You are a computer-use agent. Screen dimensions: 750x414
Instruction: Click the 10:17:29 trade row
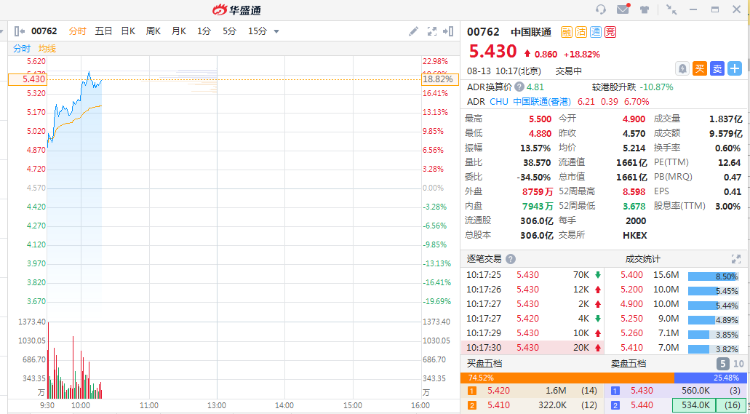click(x=532, y=333)
